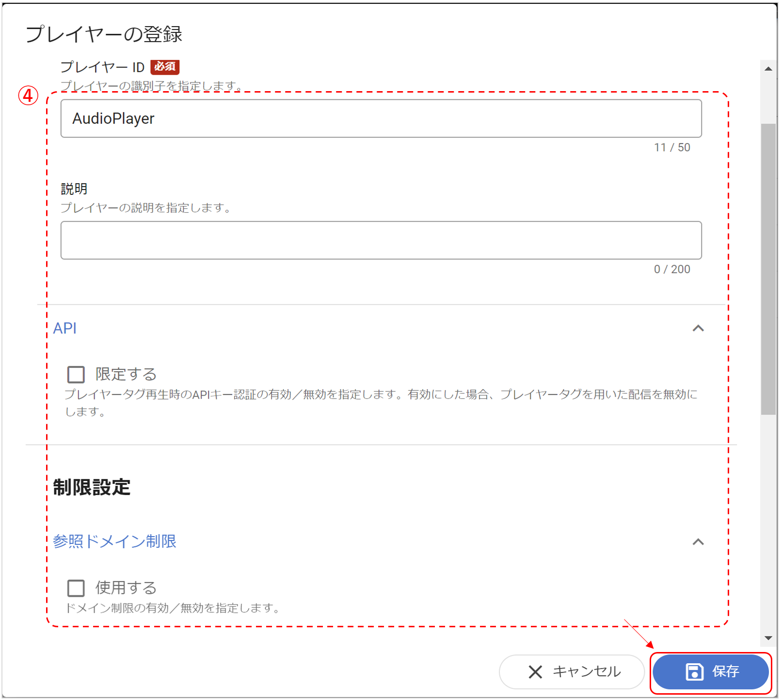Click the 0 / 200 character counter
The height and width of the screenshot is (700, 782).
pyautogui.click(x=672, y=269)
